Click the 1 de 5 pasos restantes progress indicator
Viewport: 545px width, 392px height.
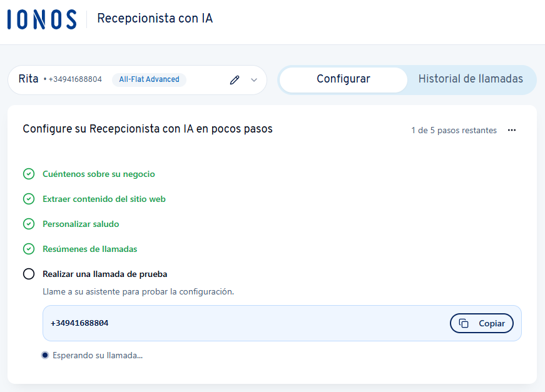(x=454, y=130)
